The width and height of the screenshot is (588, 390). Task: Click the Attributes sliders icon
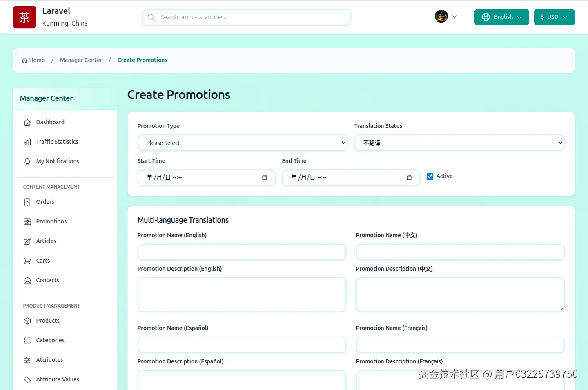coord(27,360)
